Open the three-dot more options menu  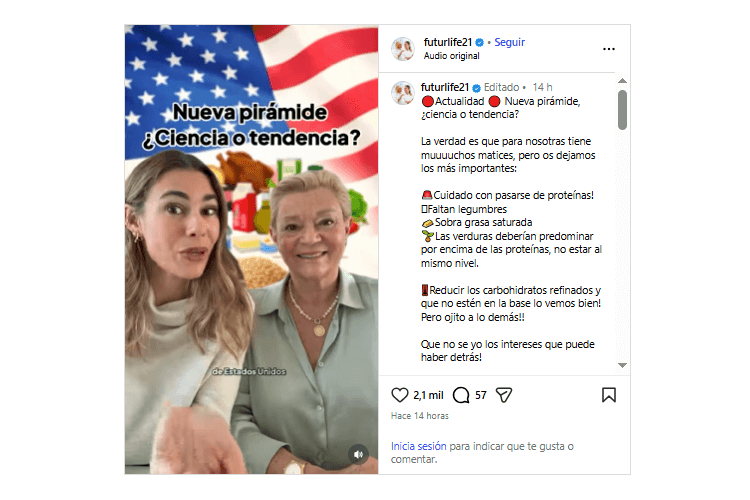[x=609, y=49]
